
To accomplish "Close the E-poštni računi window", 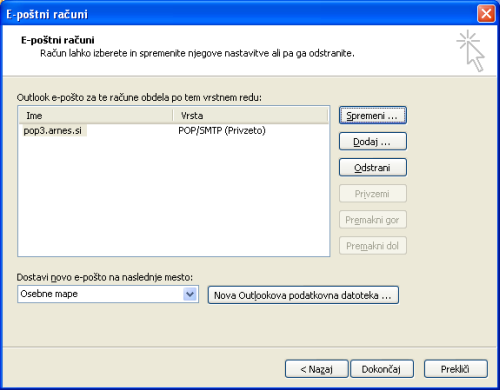I will coord(486,14).
